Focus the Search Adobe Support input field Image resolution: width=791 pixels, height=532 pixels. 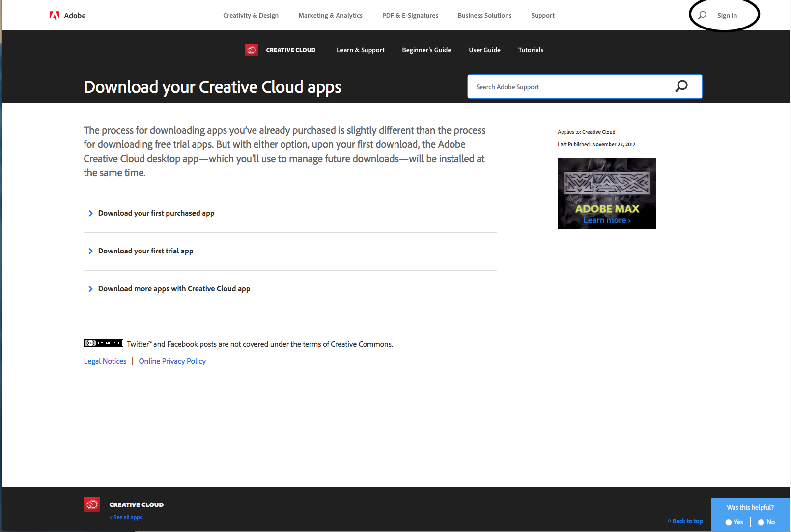[x=565, y=87]
